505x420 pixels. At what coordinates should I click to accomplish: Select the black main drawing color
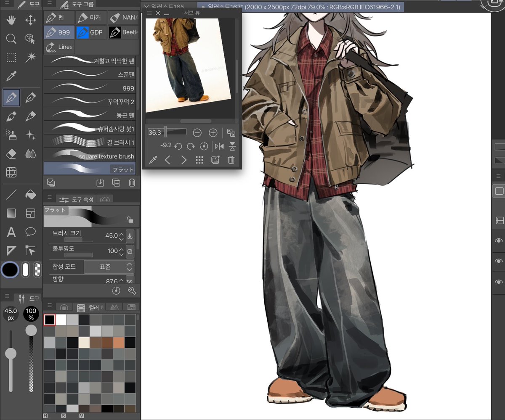pos(10,269)
